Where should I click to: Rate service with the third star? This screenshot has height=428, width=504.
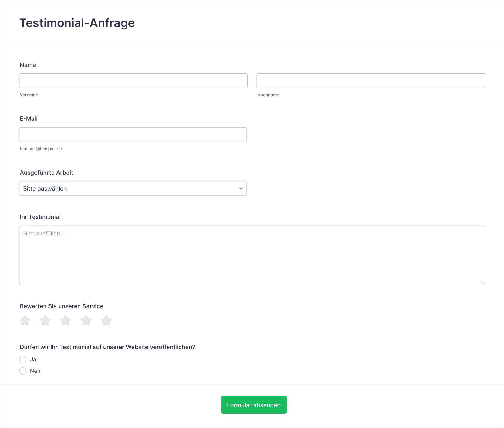(x=66, y=321)
